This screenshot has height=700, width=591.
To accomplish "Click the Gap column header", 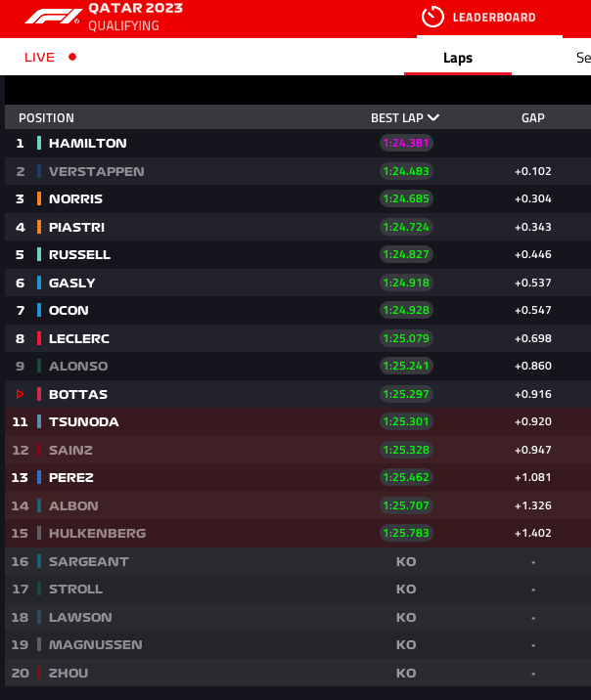I will click(x=533, y=118).
